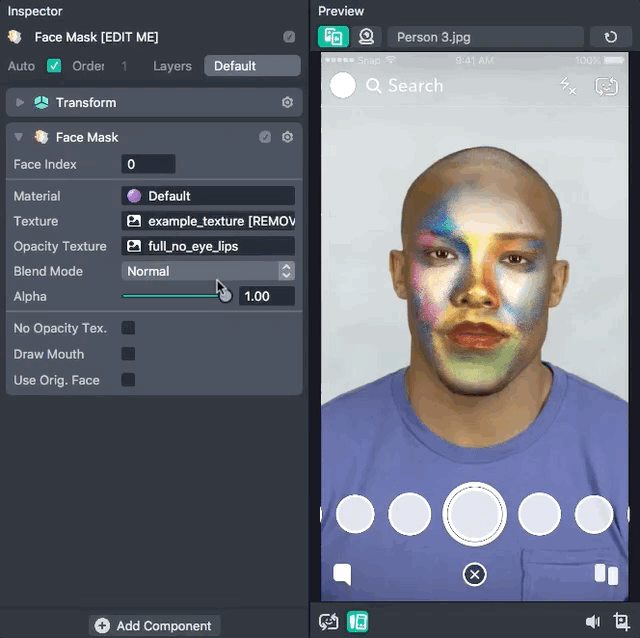
Task: Open the Layers dropdown showing Default
Action: [251, 66]
